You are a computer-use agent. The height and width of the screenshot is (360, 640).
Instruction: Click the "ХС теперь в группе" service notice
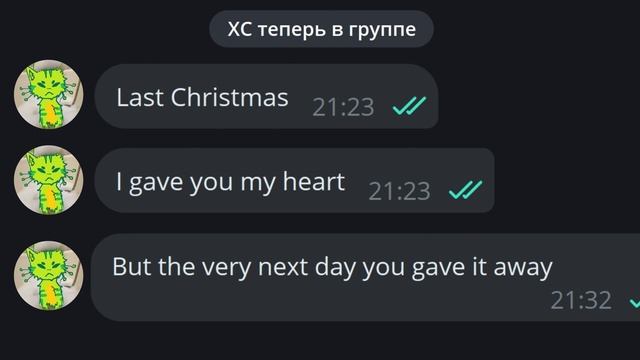[x=321, y=29]
